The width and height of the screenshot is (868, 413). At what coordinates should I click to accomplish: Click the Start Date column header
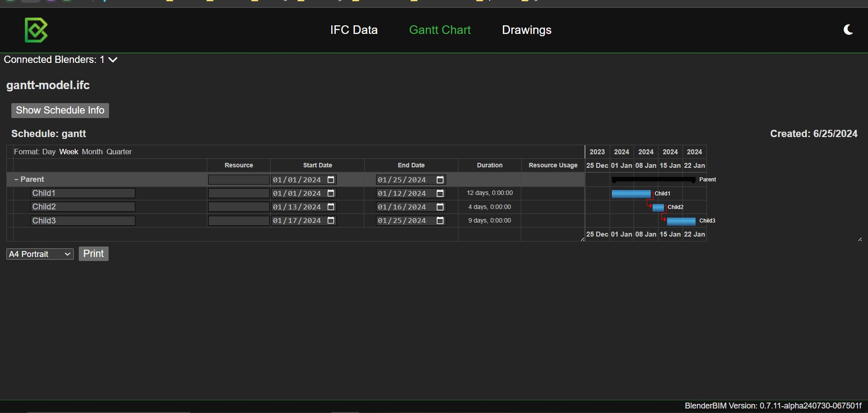317,165
